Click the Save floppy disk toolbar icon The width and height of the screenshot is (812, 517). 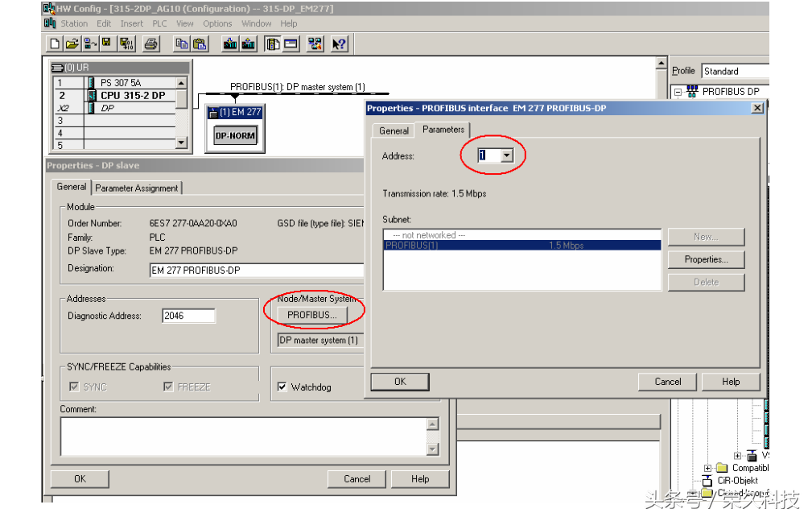coord(105,44)
